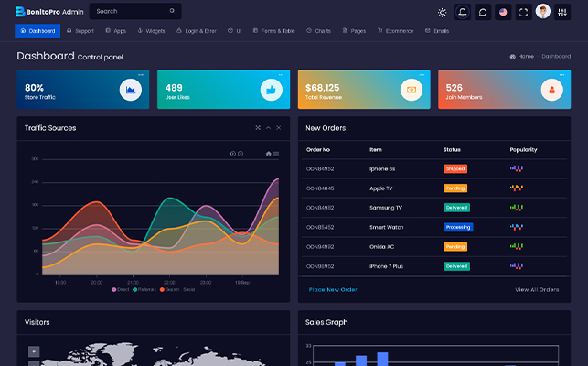The image size is (588, 366).
Task: Open options dots on Store Traffic card
Action: pos(141,75)
